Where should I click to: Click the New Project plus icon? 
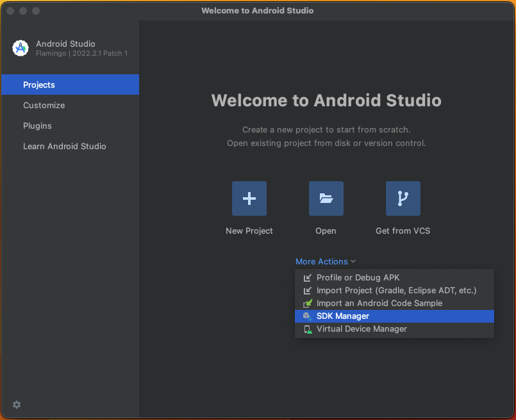249,198
